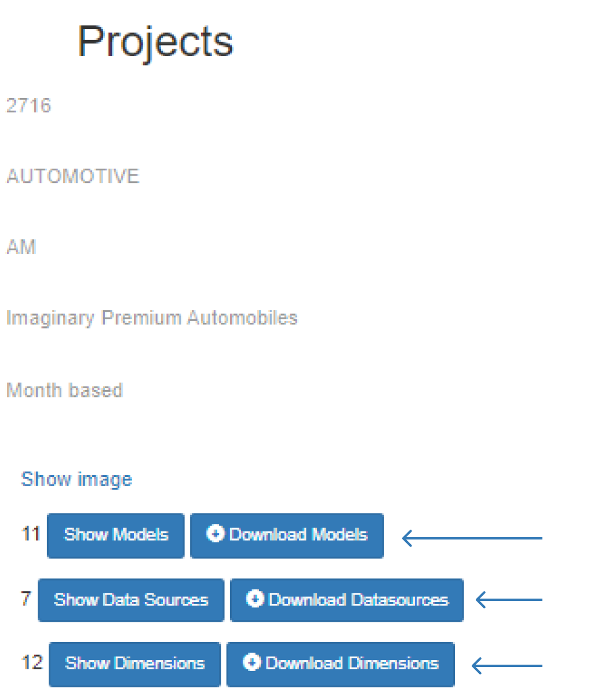The image size is (616, 700).
Task: Select the Imaginary Premium Automobiles name
Action: 152,318
